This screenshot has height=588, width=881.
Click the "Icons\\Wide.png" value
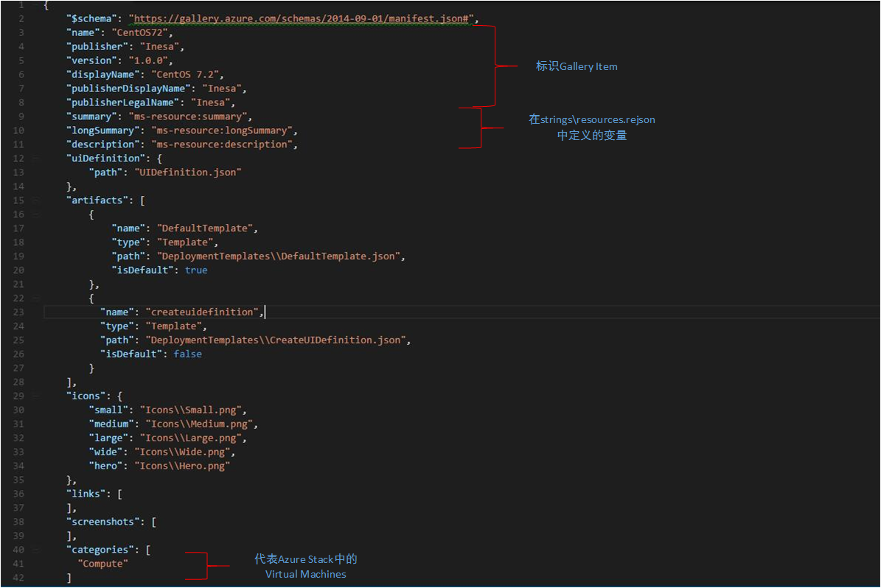[182, 452]
